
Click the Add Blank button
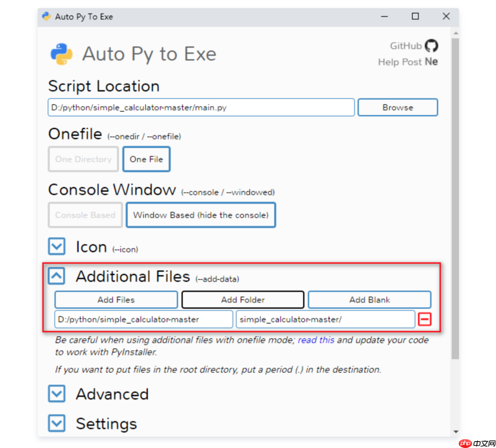pos(369,299)
